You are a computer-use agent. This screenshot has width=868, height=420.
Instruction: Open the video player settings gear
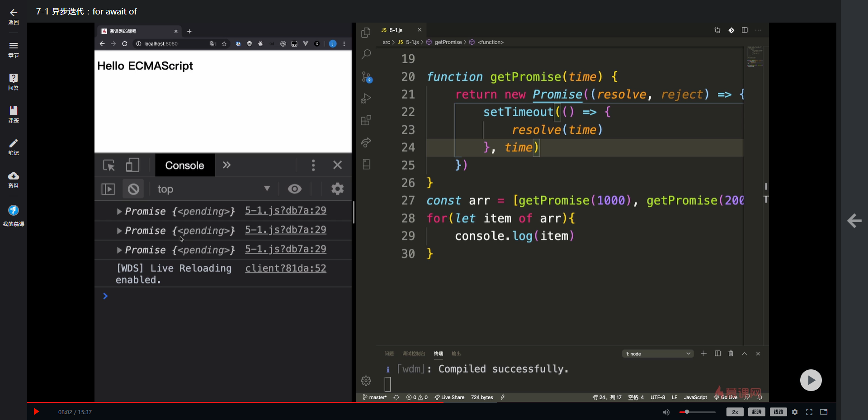click(795, 412)
